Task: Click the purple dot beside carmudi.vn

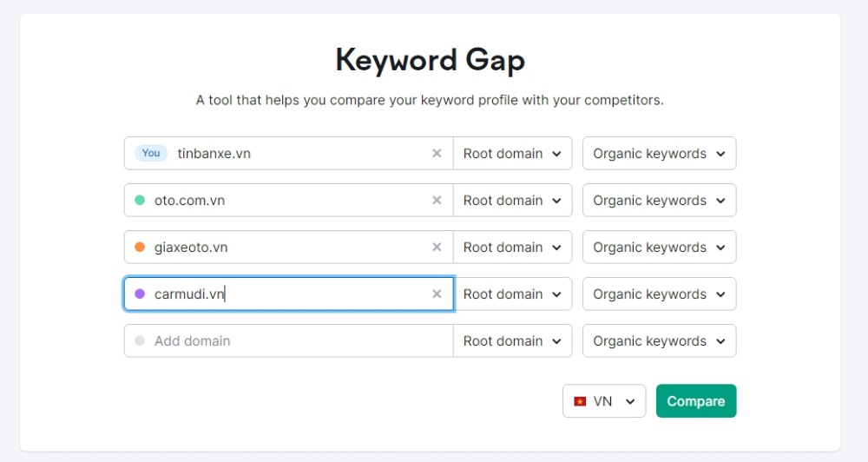Action: [140, 294]
